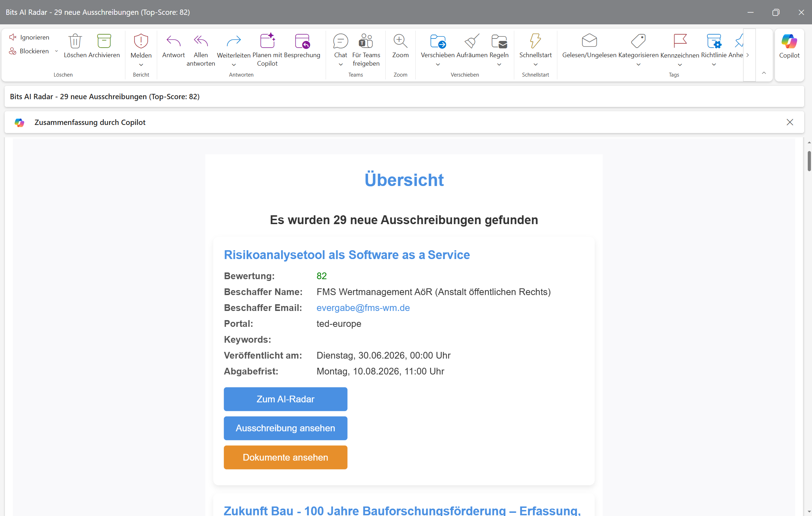The width and height of the screenshot is (812, 516).
Task: Open Risikoanalysetool als Software as a Service link
Action: tap(347, 255)
